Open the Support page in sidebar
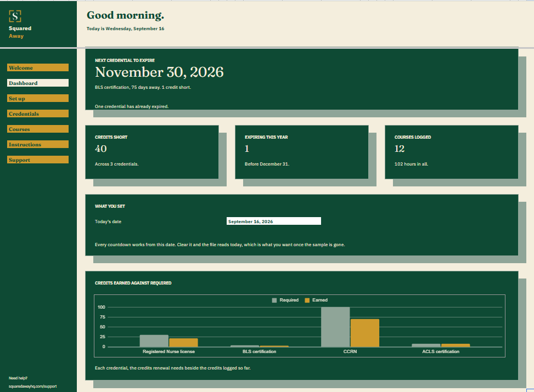Viewport: 534px width, 392px height. click(x=38, y=160)
